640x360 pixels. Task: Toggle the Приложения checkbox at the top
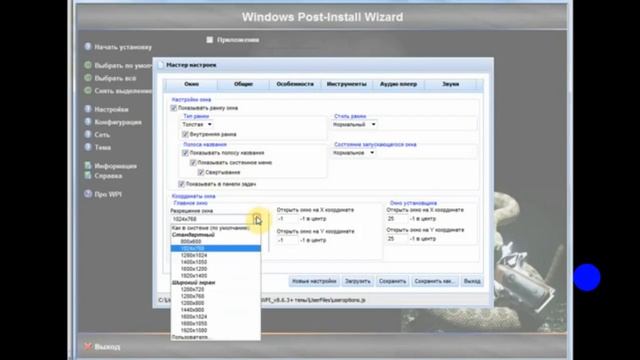(209, 40)
